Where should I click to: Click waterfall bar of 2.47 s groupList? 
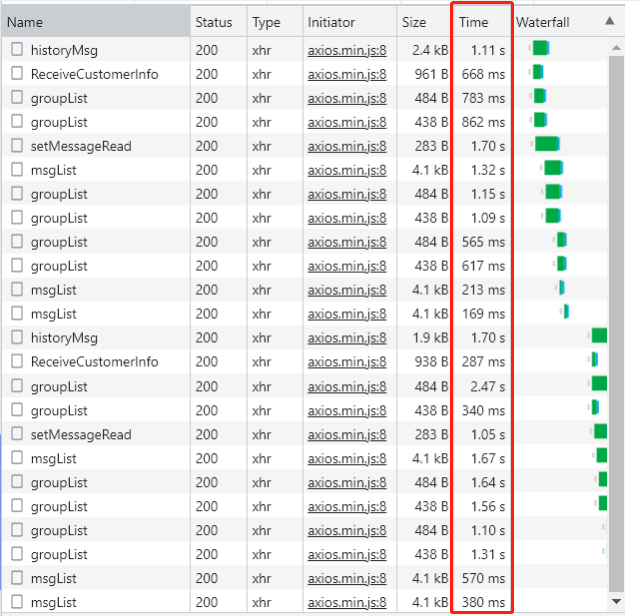(x=599, y=384)
